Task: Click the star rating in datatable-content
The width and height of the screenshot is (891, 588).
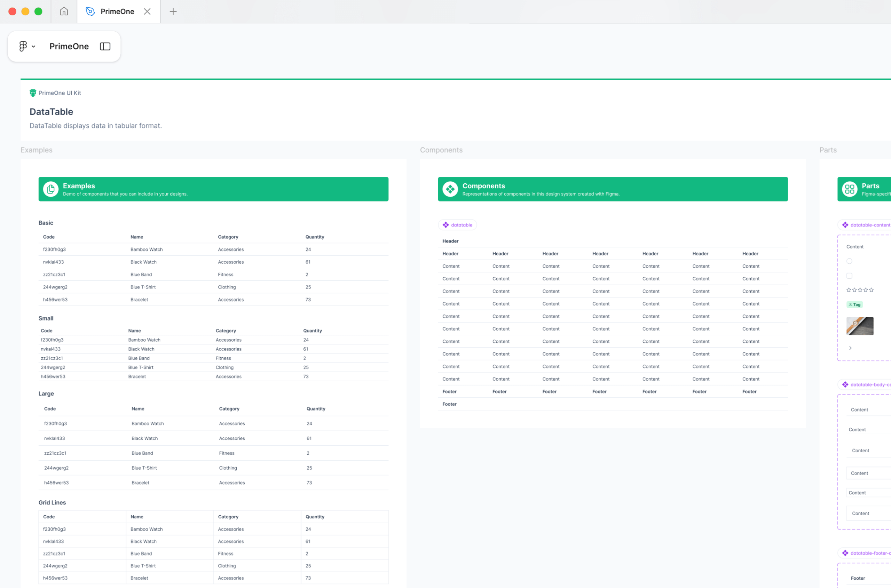Action: click(860, 290)
